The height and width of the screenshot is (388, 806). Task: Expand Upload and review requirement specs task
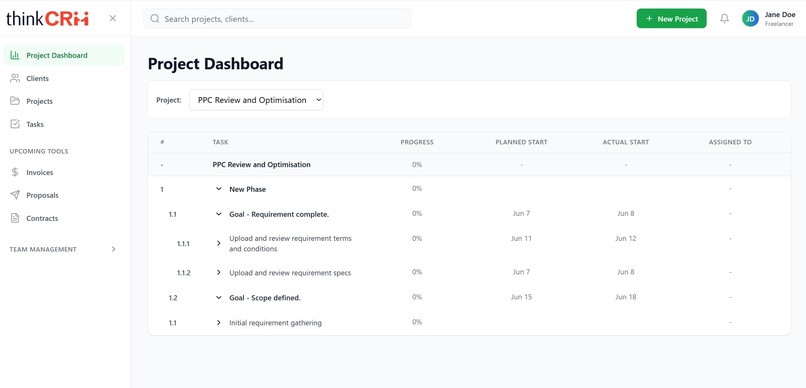[x=218, y=272]
